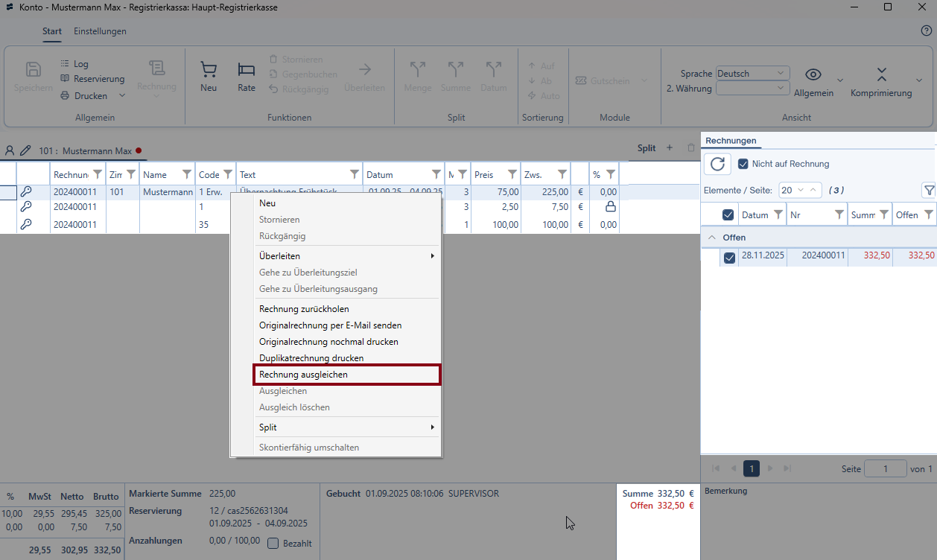Click the Allgemein eye view icon

point(813,74)
